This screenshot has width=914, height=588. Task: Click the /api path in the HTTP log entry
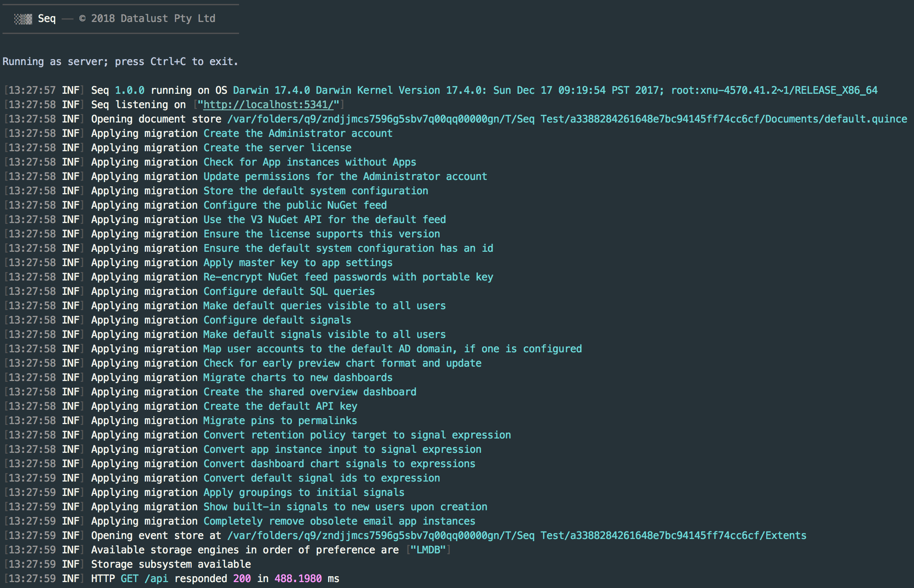pos(157,578)
